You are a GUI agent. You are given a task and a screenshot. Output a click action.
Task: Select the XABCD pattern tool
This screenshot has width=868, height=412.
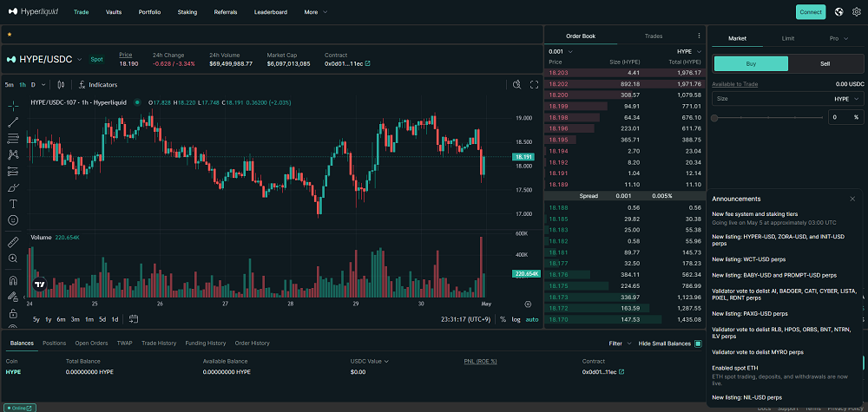(13, 155)
